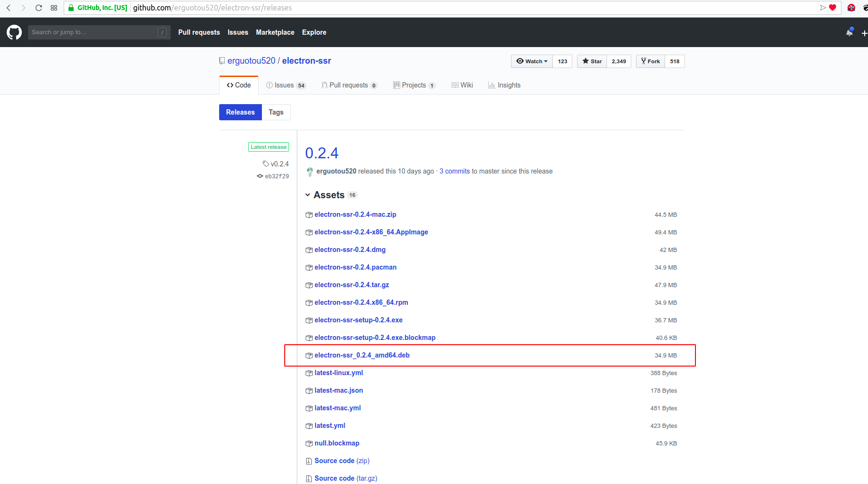This screenshot has height=484, width=868.
Task: Click the browser forward arrow
Action: point(23,8)
